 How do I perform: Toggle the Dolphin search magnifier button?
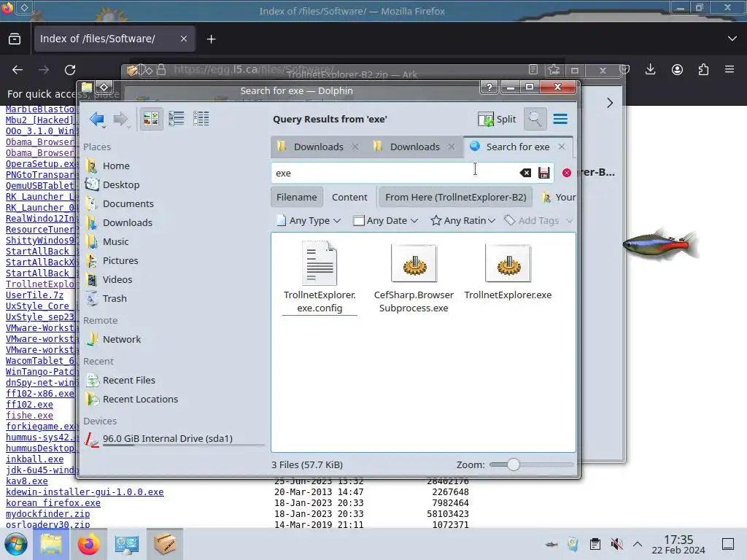pos(535,119)
